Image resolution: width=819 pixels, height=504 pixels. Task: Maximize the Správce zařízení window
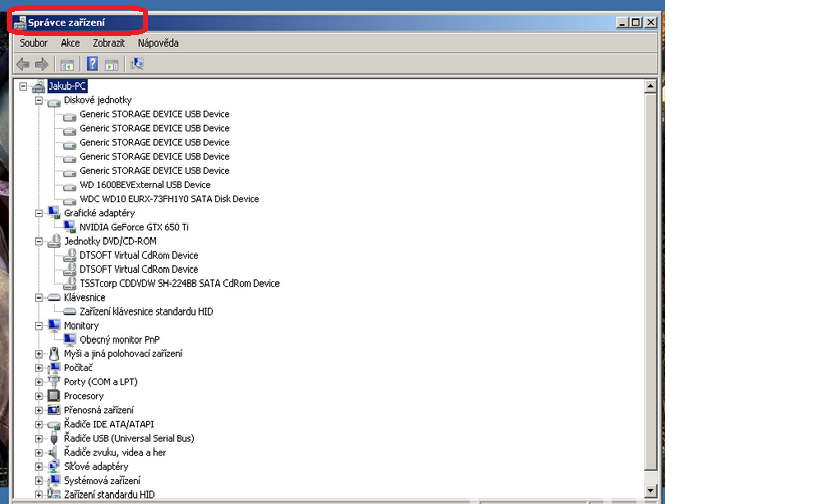[636, 22]
